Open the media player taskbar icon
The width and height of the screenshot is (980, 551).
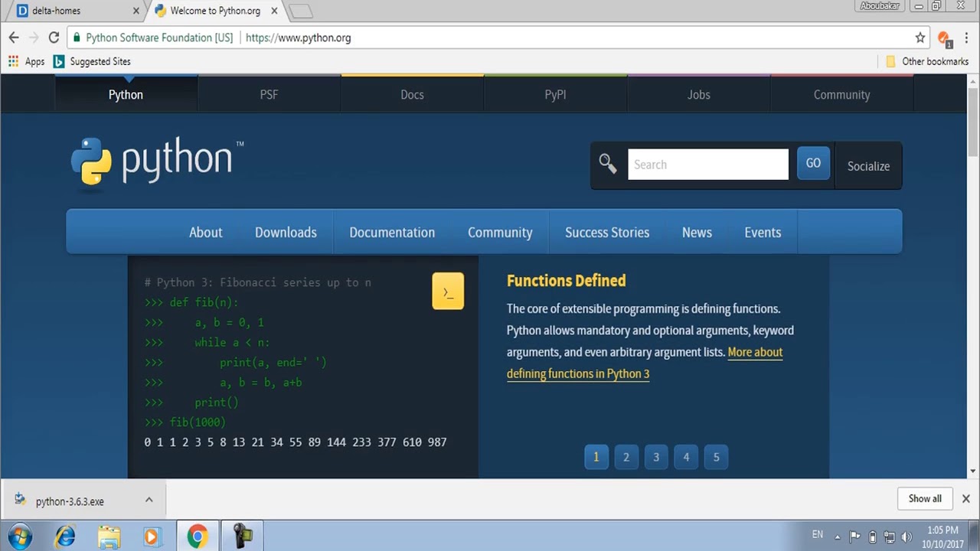click(x=152, y=537)
